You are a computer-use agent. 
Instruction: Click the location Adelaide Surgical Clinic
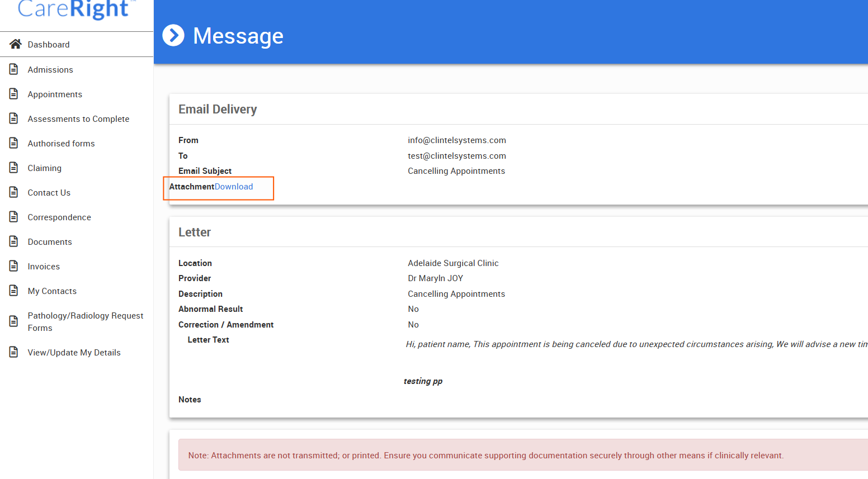(x=453, y=263)
